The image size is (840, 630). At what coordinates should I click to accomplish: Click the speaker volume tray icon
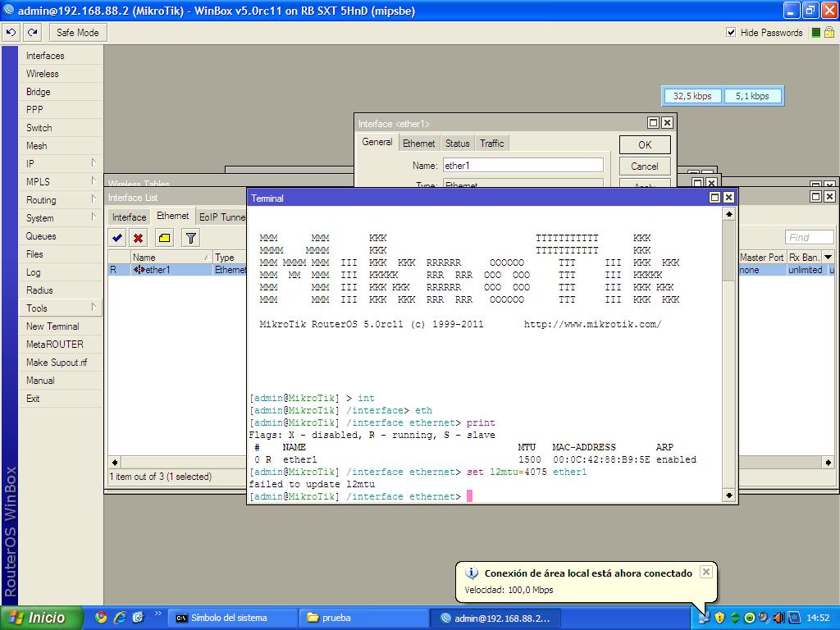[779, 618]
